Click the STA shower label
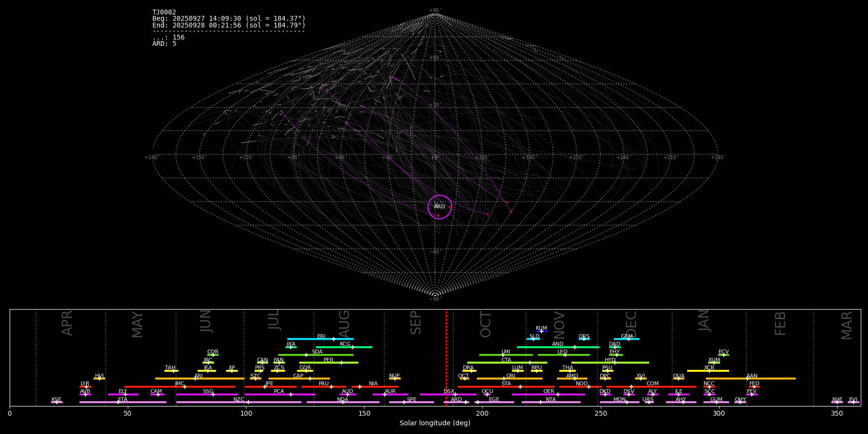868x434 pixels. coord(506,384)
